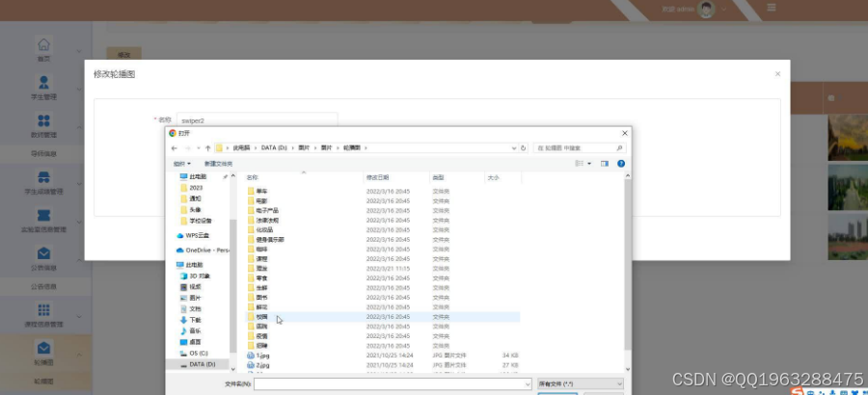Click the 学生管理 sidebar icon
The width and height of the screenshot is (868, 395).
[43, 83]
